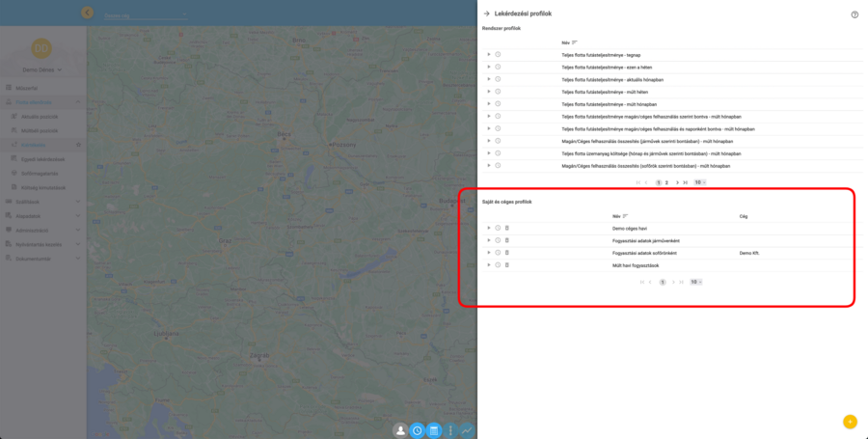Open the trend chart icon at bottom
The height and width of the screenshot is (439, 868).
pos(468,430)
